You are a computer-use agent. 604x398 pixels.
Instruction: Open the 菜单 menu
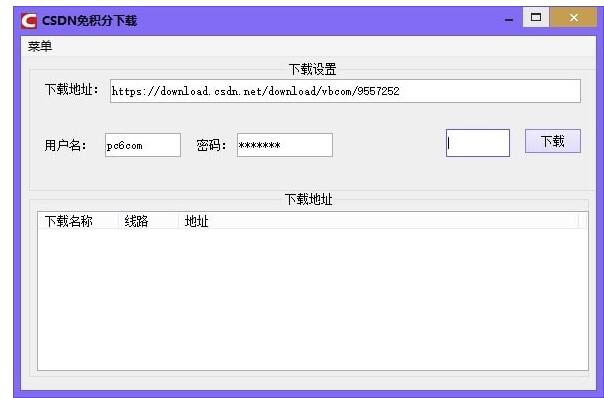tap(40, 46)
